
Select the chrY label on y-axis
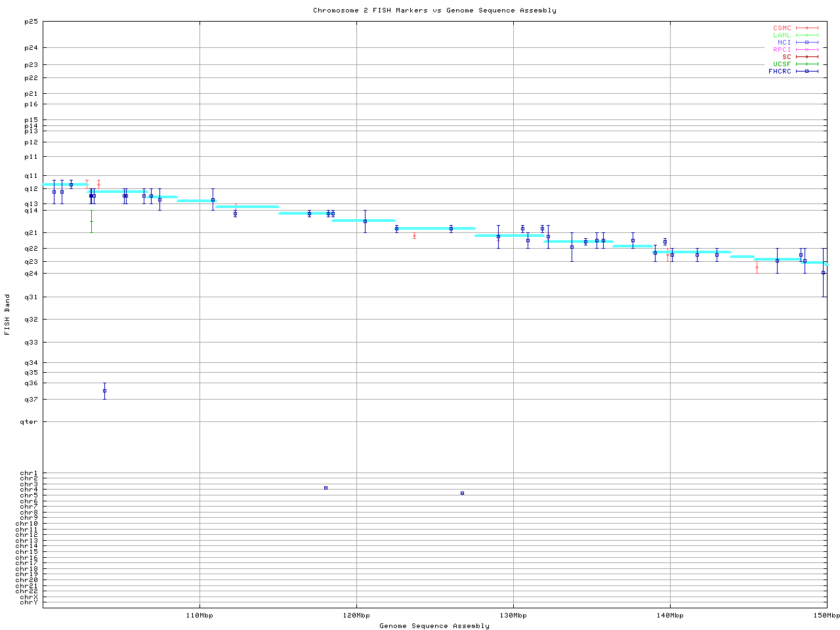29,602
